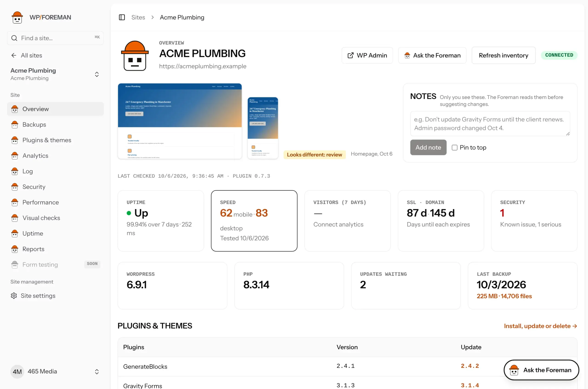Follow the Install, update or delete link
The image size is (588, 389).
tap(541, 326)
